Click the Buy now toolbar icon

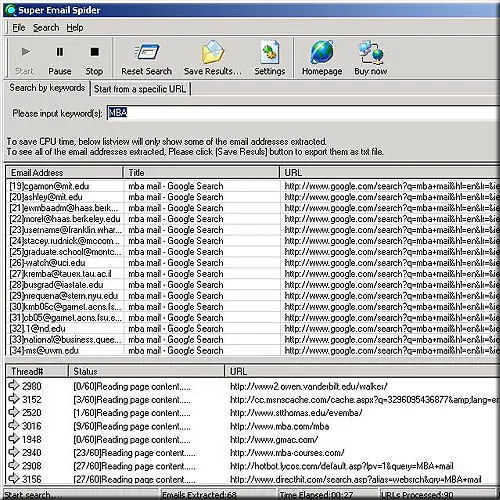tap(371, 52)
